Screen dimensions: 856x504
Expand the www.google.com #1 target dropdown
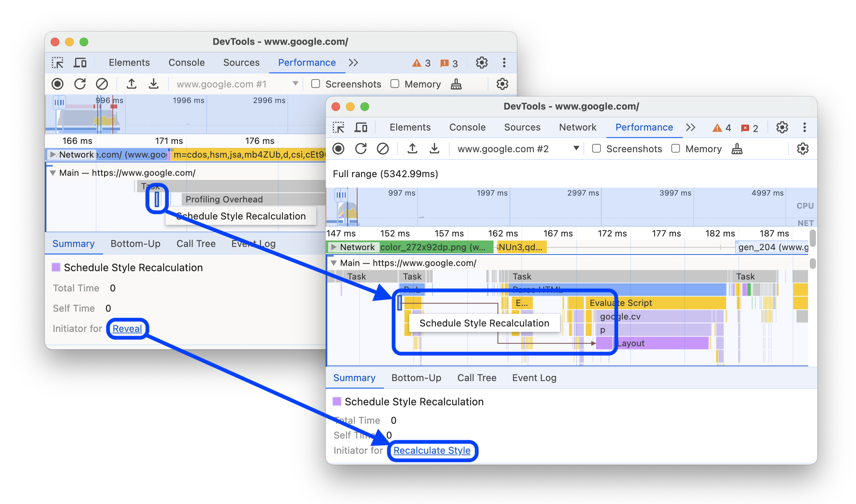point(298,84)
